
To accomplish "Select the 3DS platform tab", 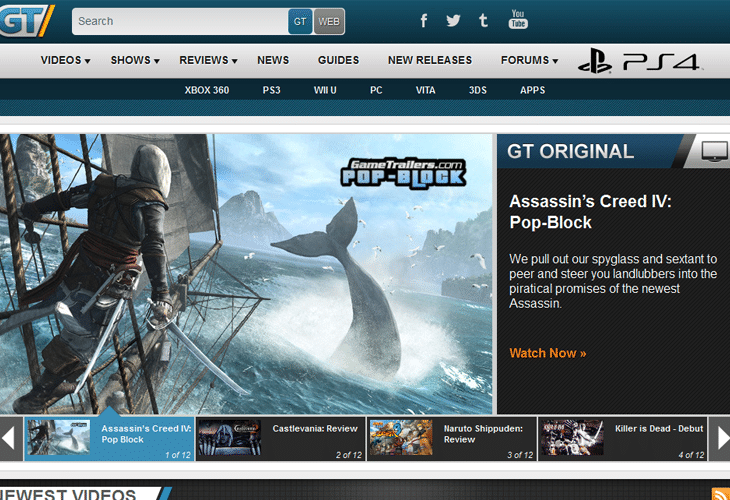I will pyautogui.click(x=478, y=90).
